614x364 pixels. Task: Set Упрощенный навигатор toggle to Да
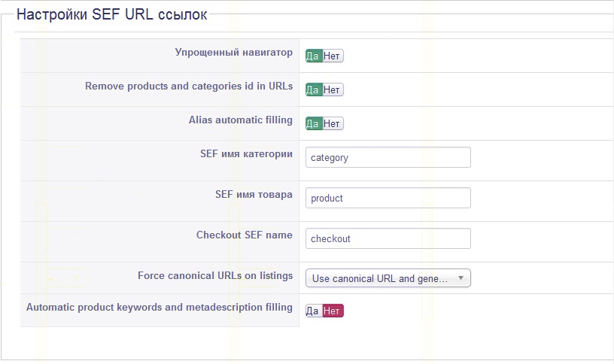click(x=314, y=56)
